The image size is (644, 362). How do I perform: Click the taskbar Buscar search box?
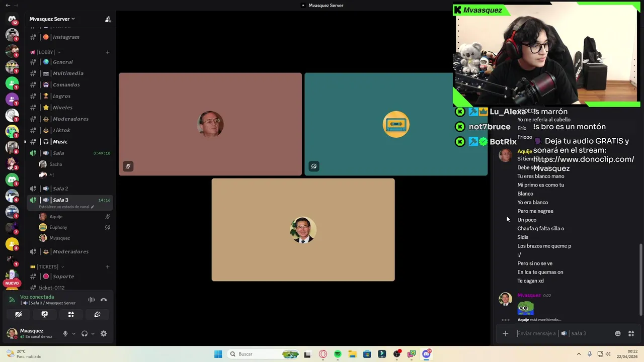click(263, 354)
